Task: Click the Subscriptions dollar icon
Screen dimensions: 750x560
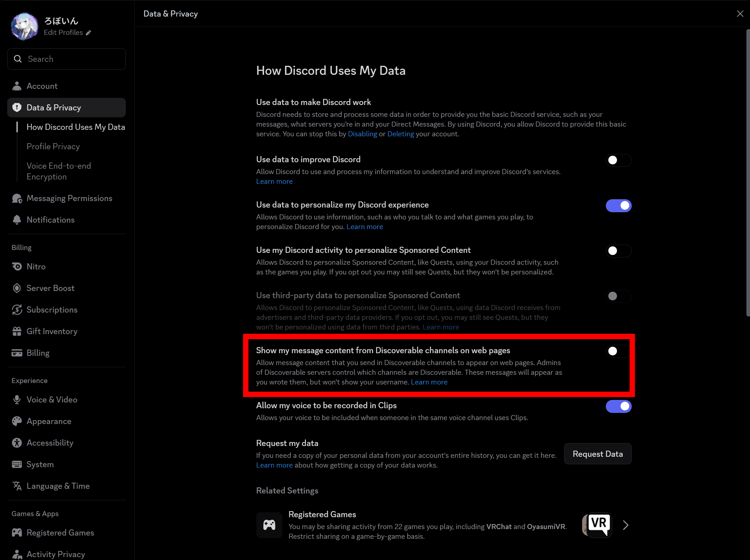Action: coord(17,310)
